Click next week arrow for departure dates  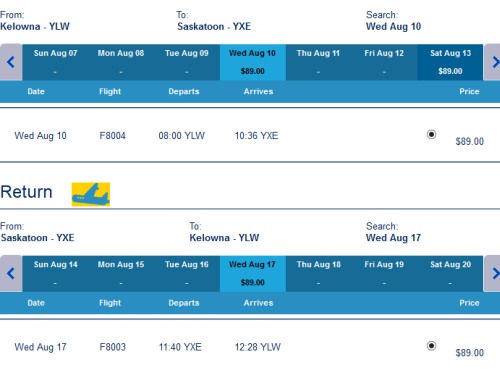pyautogui.click(x=492, y=62)
